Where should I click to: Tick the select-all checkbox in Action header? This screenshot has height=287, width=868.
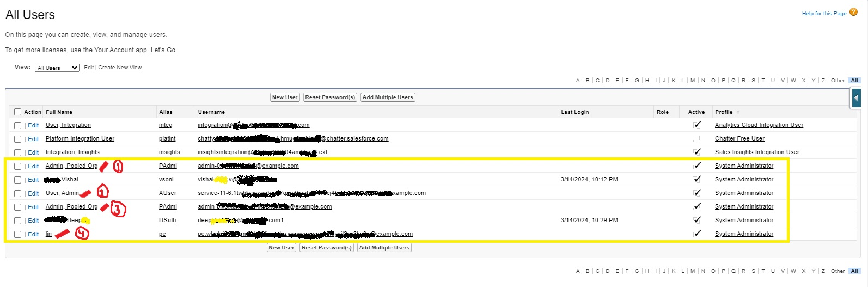(17, 112)
